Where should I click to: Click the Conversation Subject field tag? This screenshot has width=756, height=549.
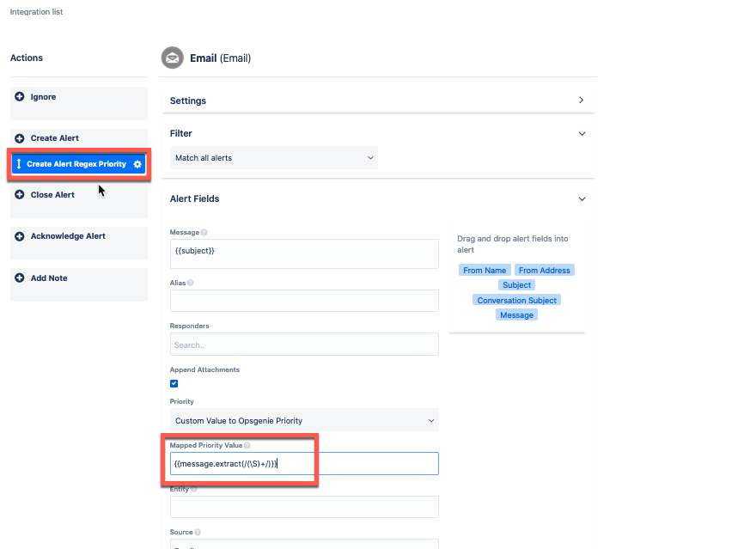(517, 301)
